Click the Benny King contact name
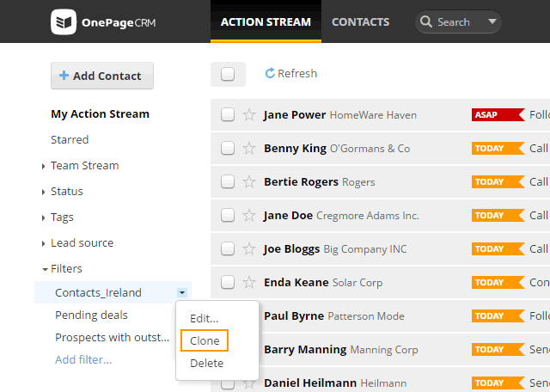This screenshot has width=550, height=392. click(295, 149)
